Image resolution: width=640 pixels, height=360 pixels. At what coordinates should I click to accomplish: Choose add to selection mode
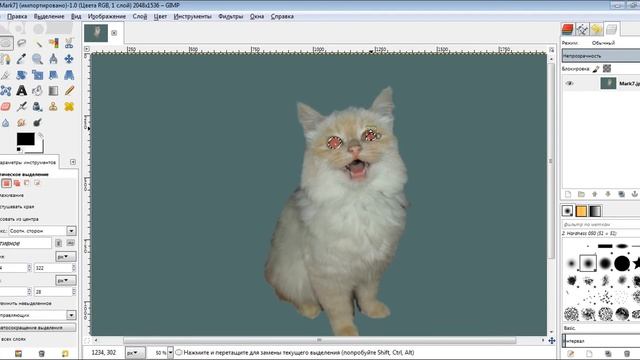(17, 183)
